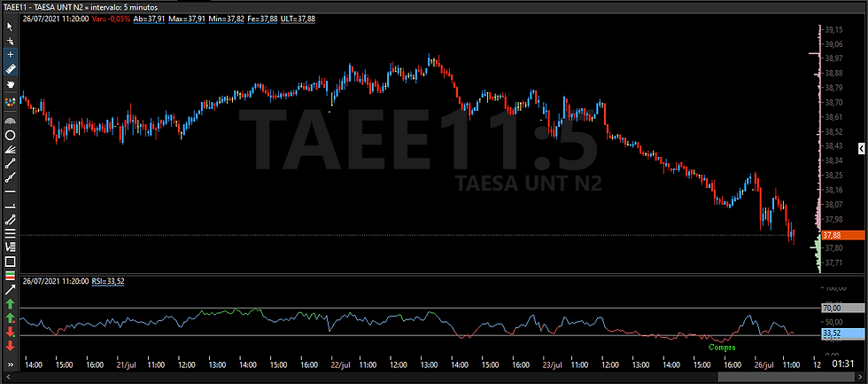Click the 26/jul date on time axis
Image resolution: width=868 pixels, height=384 pixels.
[x=763, y=365]
